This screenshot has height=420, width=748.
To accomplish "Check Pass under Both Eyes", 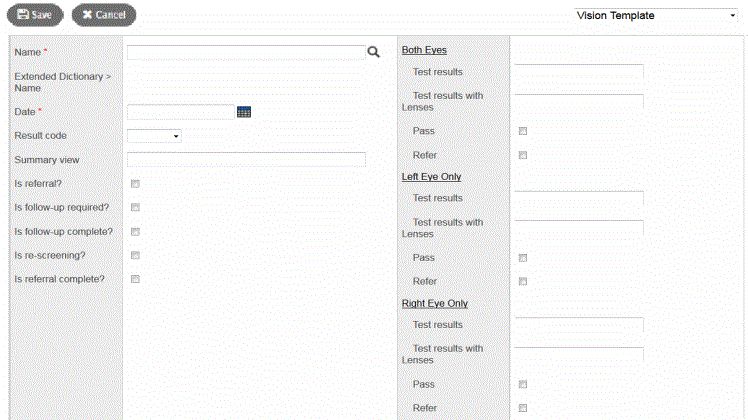I will (x=523, y=131).
